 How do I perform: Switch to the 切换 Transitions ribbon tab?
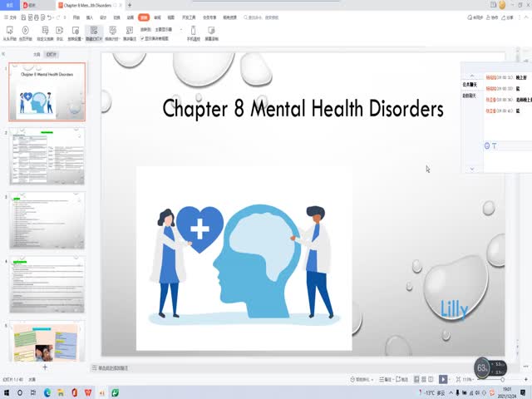[x=116, y=17]
